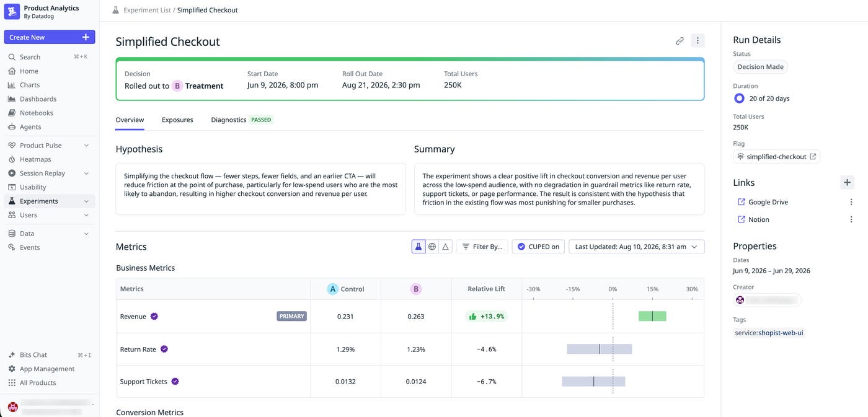Screen dimensions: 868x417
Task: Switch to the Overview tab
Action: [x=130, y=120]
